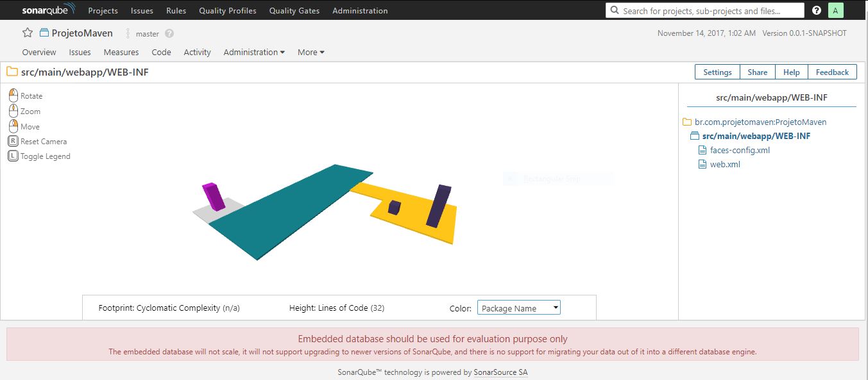
Task: Click the Reset Camera label
Action: [x=44, y=141]
